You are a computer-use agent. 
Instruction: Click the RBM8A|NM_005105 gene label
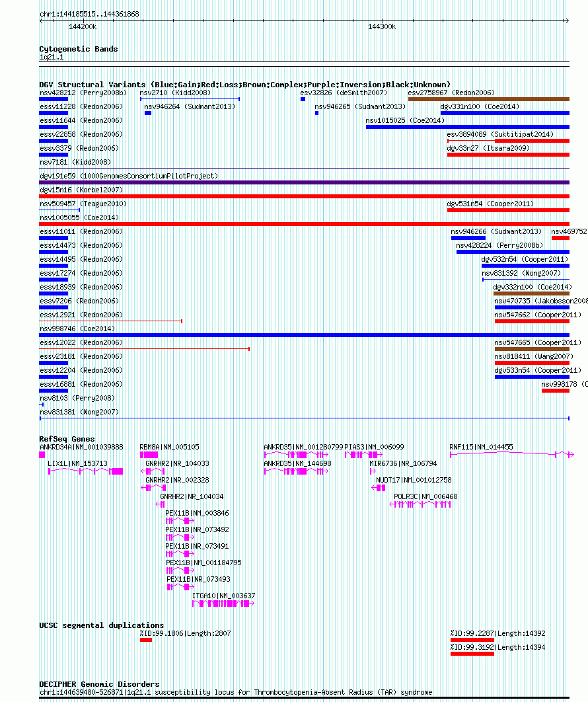click(x=170, y=447)
